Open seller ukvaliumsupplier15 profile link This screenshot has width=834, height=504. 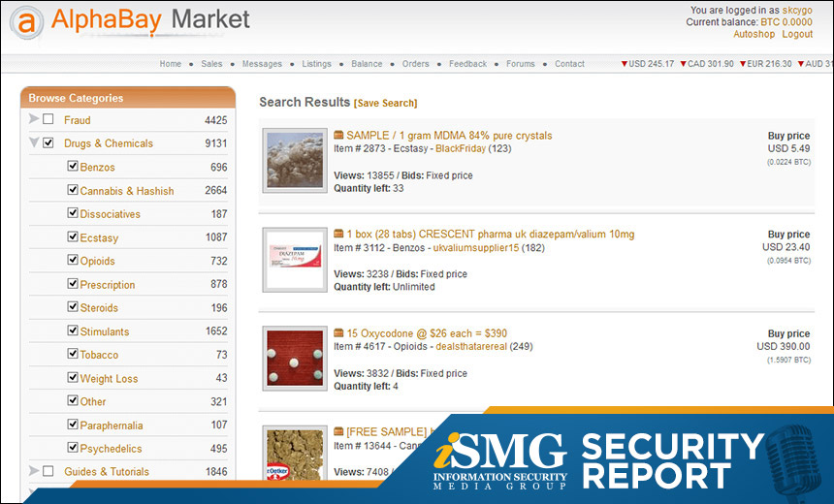coord(475,248)
